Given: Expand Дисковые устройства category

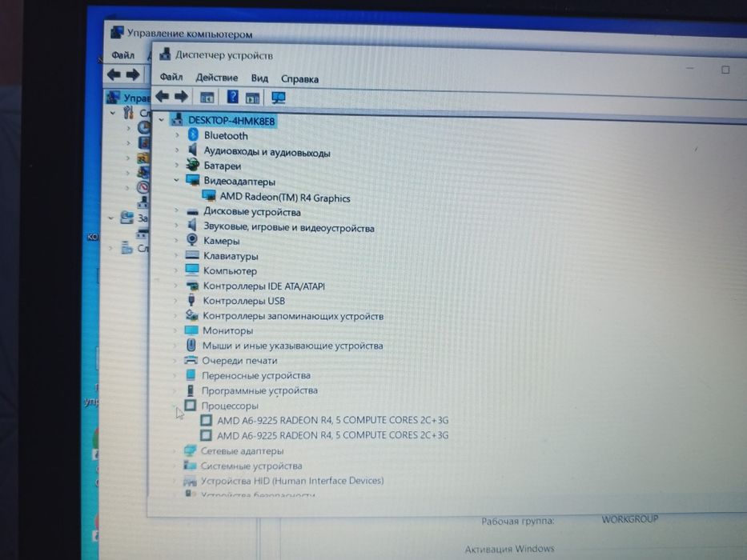Looking at the screenshot, I should click(x=176, y=210).
